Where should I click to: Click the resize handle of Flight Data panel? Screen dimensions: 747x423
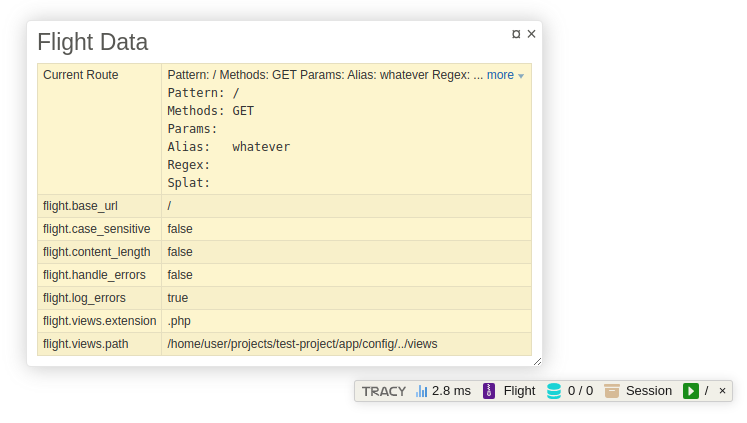pyautogui.click(x=537, y=361)
